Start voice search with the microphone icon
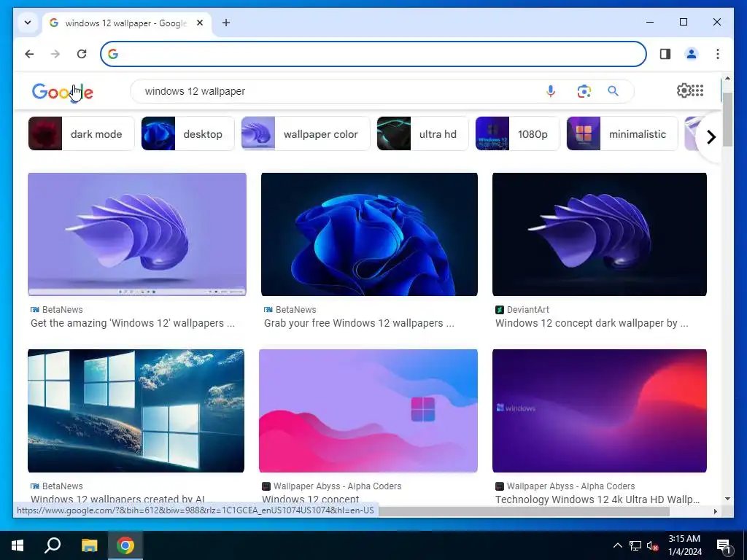The width and height of the screenshot is (747, 560). click(x=550, y=91)
